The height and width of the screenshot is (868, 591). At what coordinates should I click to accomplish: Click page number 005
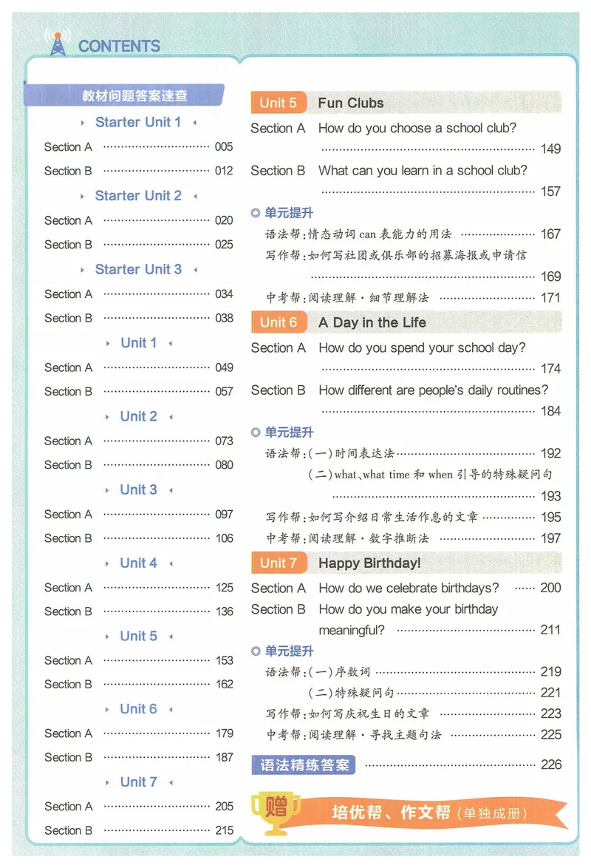click(x=224, y=146)
